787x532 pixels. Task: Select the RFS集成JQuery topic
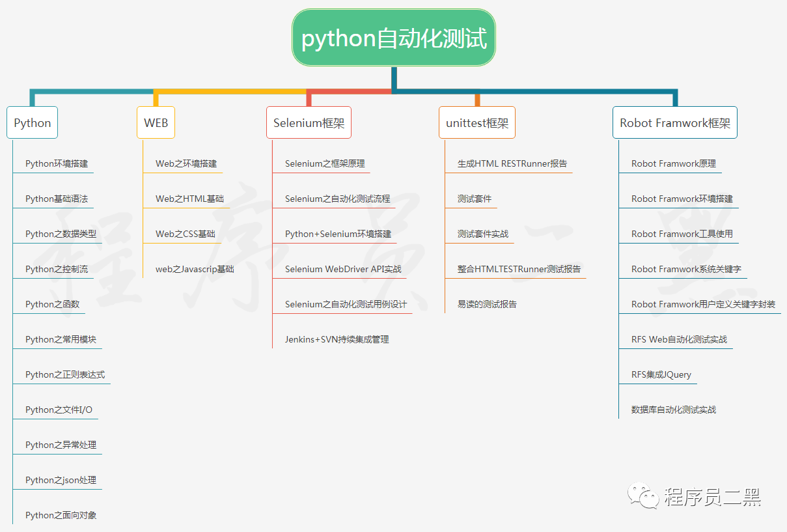661,374
